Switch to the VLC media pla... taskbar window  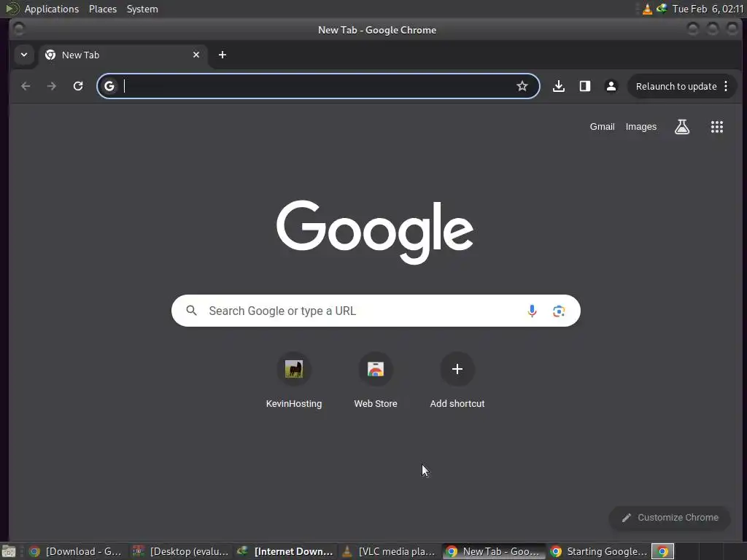point(390,552)
